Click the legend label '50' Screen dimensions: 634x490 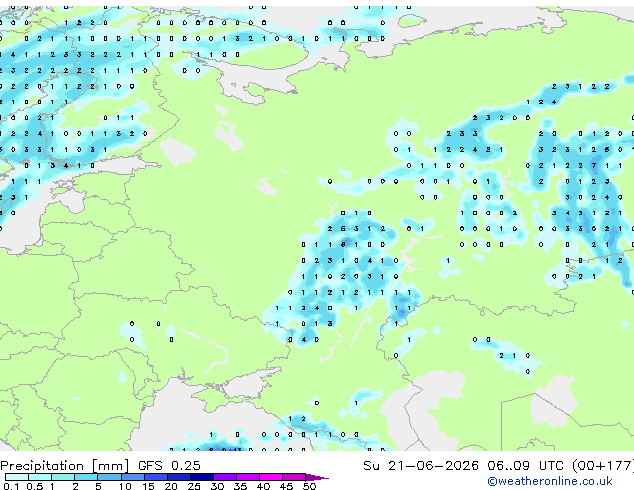[x=309, y=486]
